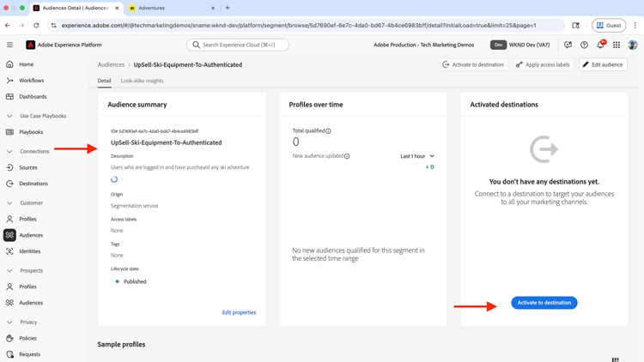Click the Edit audience button

point(603,64)
